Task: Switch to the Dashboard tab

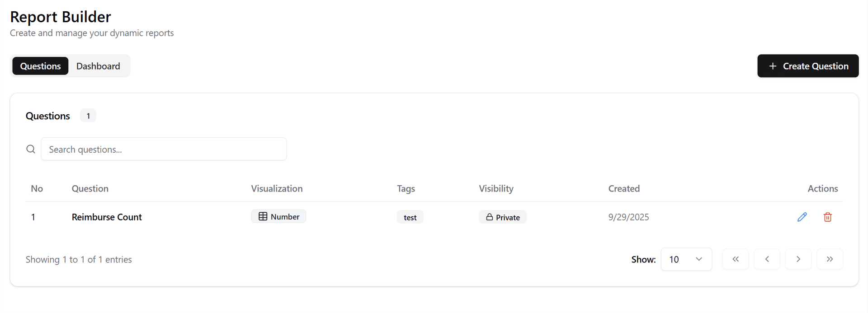Action: tap(98, 66)
